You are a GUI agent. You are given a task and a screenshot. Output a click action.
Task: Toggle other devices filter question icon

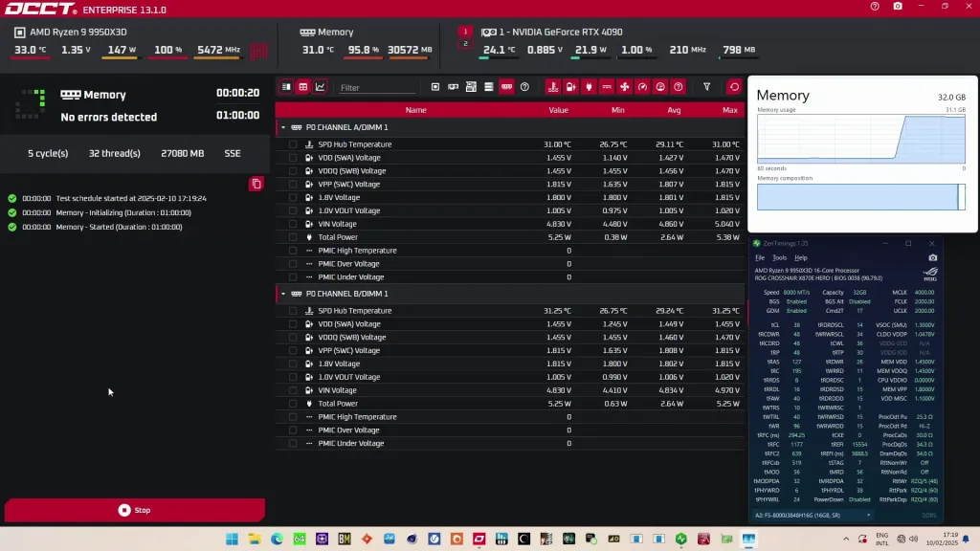pos(525,87)
